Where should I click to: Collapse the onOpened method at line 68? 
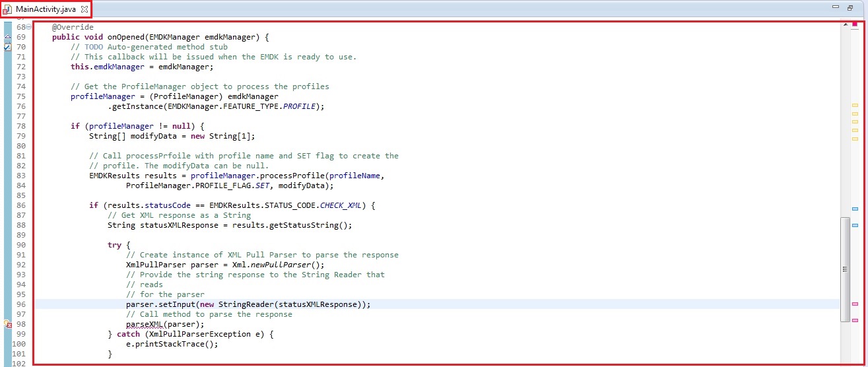pos(28,27)
